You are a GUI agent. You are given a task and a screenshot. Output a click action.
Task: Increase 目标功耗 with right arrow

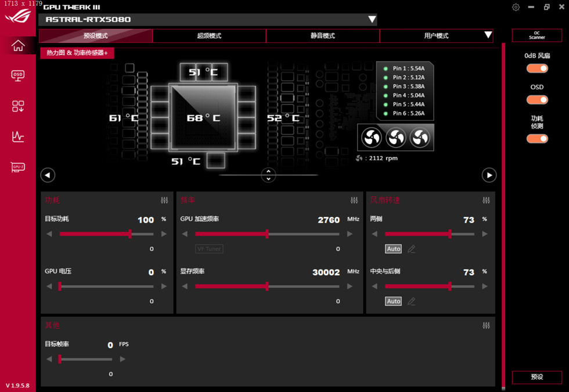tap(164, 234)
